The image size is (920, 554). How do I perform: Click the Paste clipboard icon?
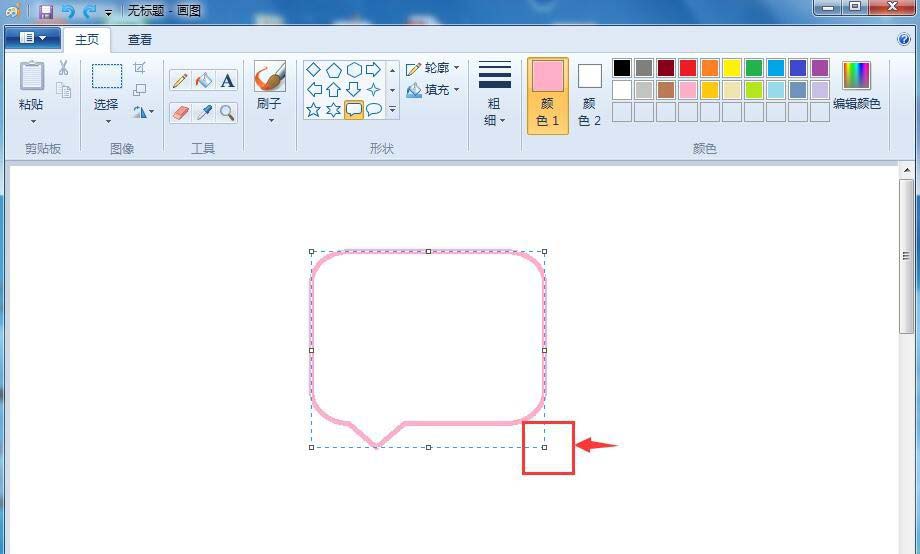tap(32, 76)
